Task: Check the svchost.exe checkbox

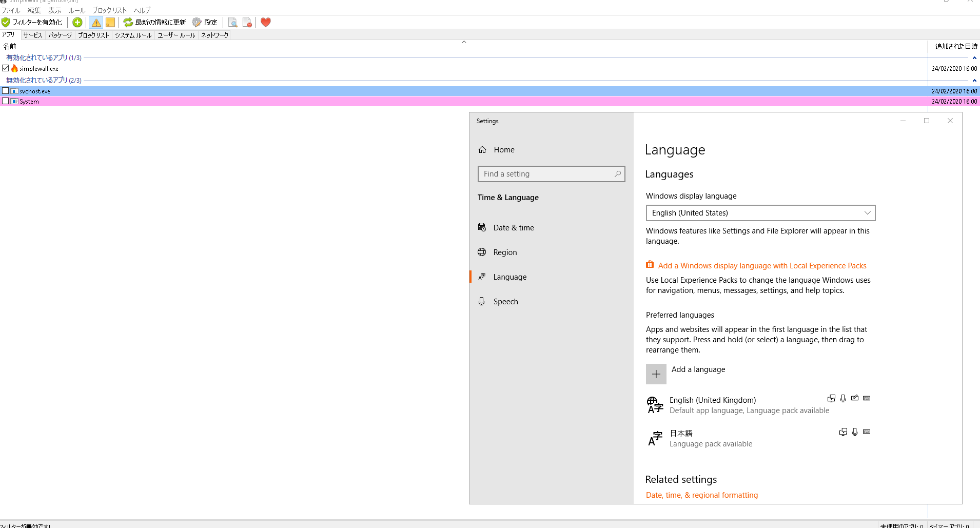Action: click(x=6, y=90)
